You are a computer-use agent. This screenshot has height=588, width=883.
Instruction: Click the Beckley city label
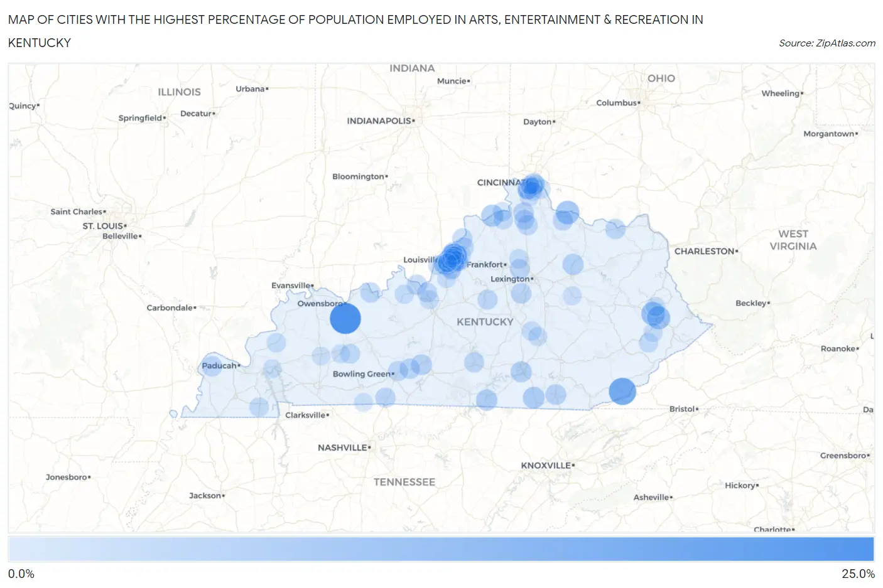pos(751,303)
